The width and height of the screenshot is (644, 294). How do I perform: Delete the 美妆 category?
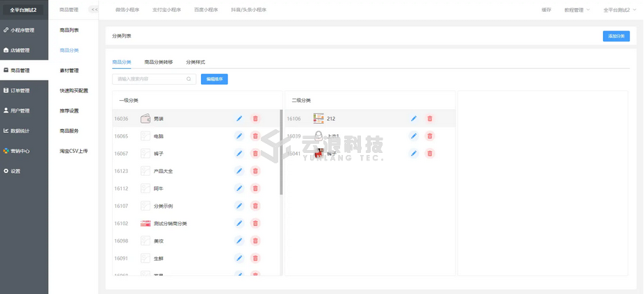[x=255, y=240]
